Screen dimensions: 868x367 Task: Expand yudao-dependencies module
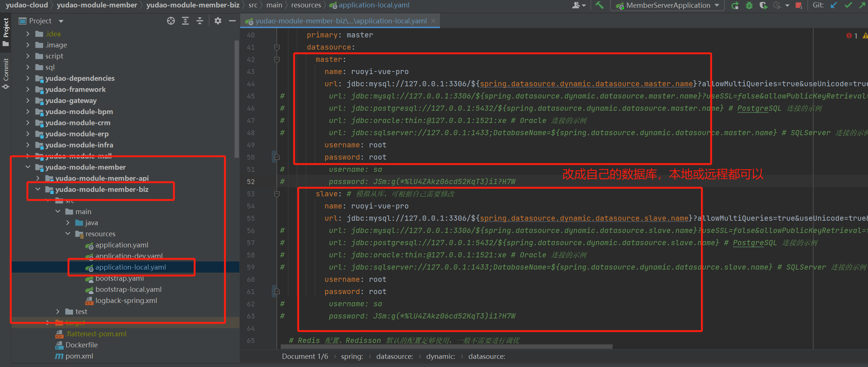[28, 78]
